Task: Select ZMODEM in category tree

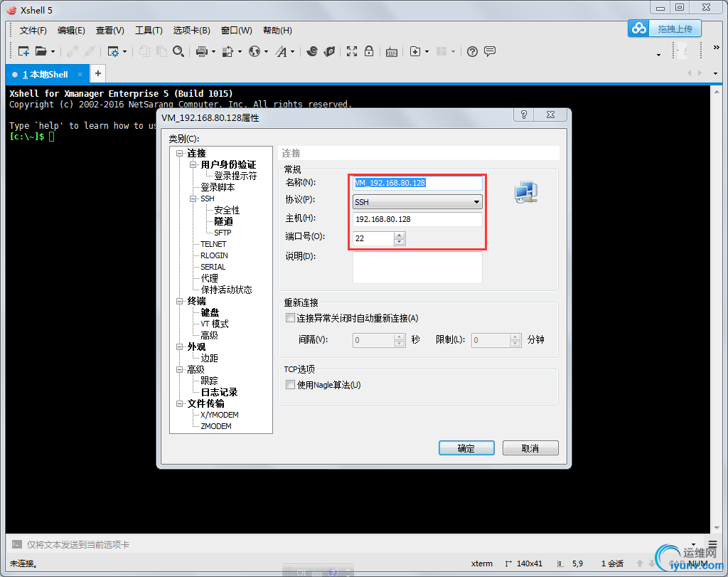Action: [216, 426]
